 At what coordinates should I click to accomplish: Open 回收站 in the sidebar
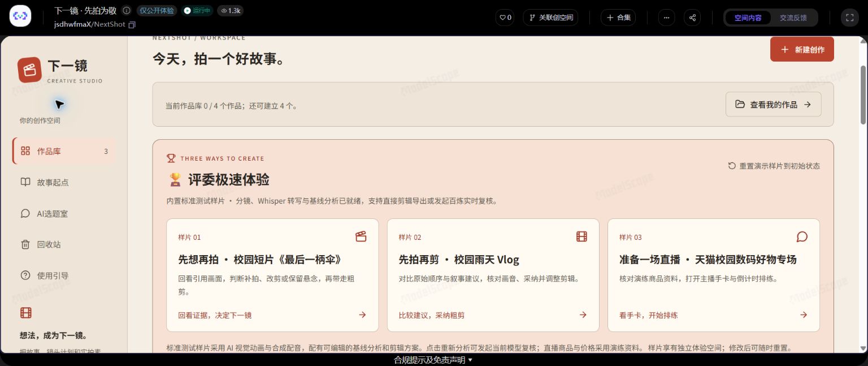tap(64, 244)
